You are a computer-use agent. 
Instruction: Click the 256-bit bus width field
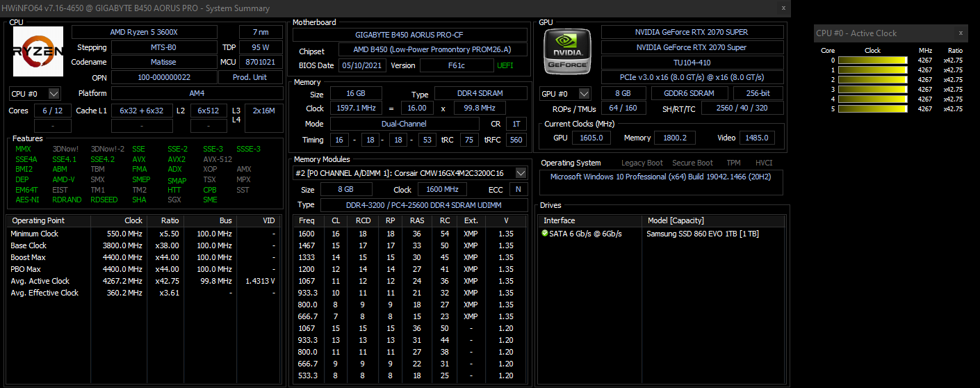pos(758,93)
